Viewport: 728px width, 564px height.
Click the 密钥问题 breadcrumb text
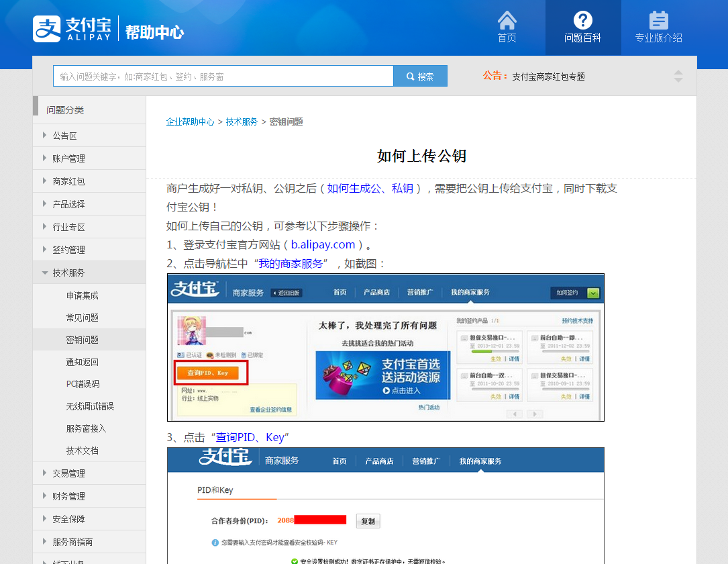pos(287,122)
